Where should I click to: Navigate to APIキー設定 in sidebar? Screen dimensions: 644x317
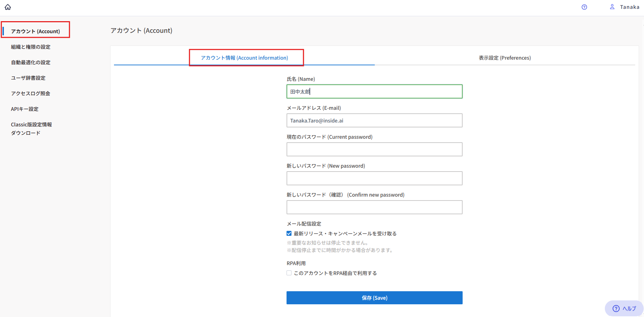(x=25, y=109)
